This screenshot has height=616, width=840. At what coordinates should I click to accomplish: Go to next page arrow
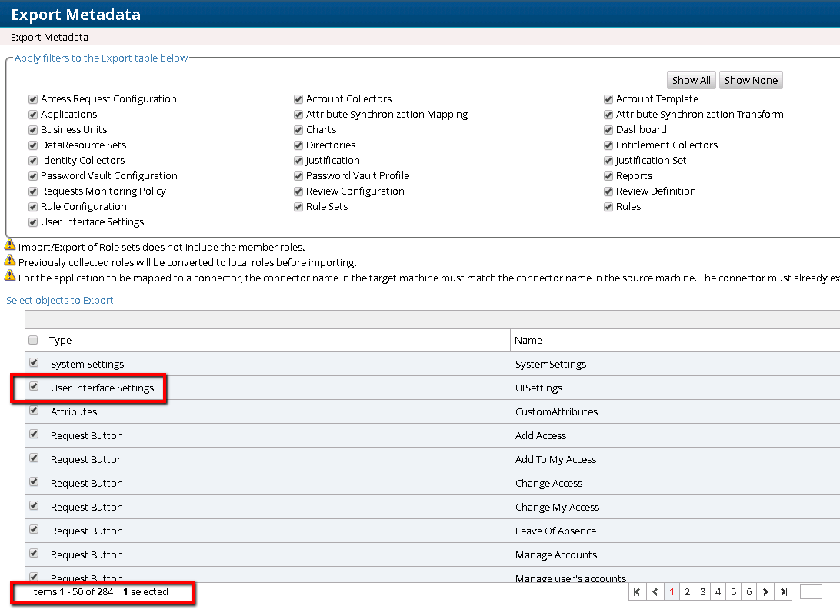(765, 592)
